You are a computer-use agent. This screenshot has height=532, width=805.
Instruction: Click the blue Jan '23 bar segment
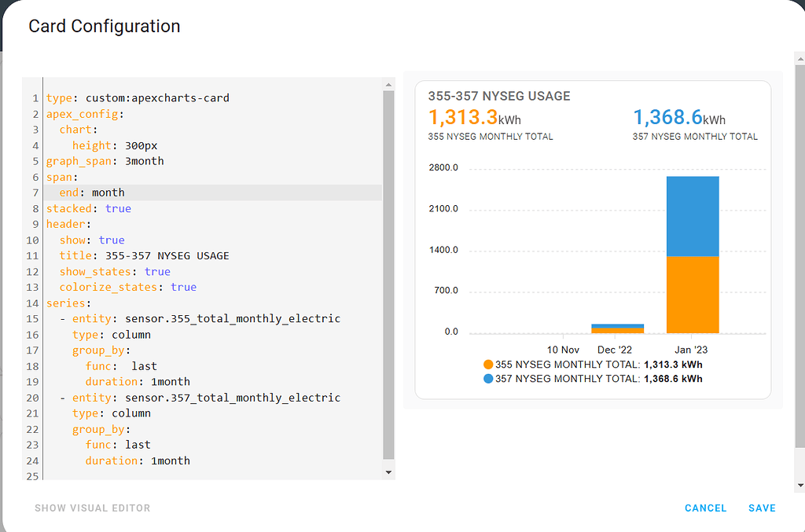click(693, 216)
